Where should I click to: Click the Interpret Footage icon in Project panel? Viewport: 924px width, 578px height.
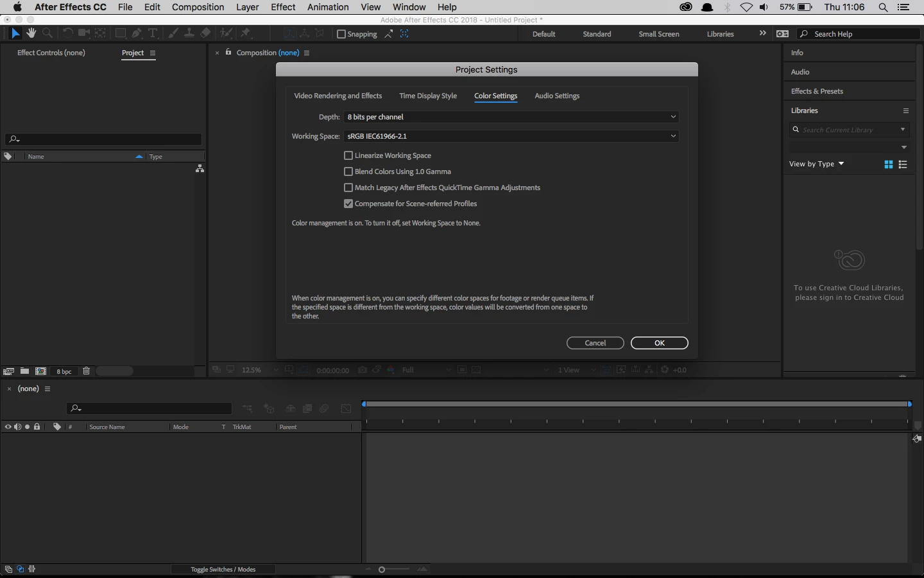pos(8,371)
